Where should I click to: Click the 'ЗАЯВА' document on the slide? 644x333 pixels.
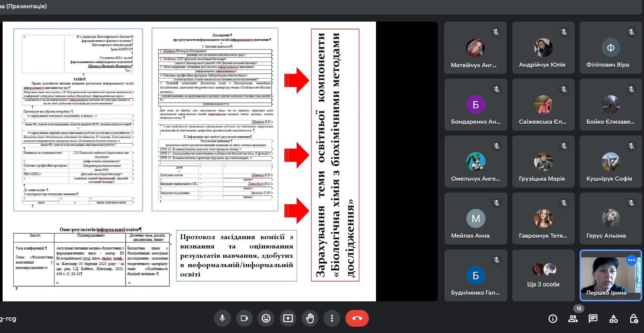pos(78,120)
